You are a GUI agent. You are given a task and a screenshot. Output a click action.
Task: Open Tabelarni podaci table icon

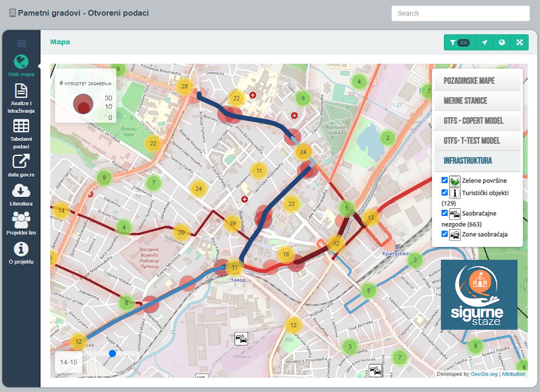point(21,126)
